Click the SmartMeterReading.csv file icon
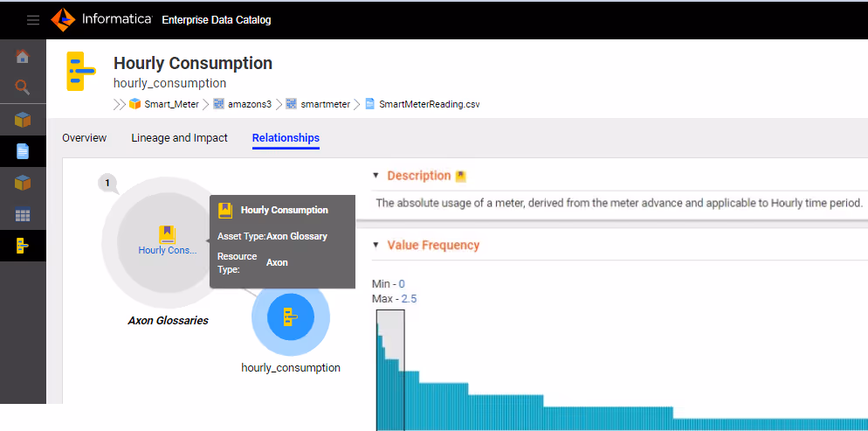The image size is (868, 431). [370, 103]
